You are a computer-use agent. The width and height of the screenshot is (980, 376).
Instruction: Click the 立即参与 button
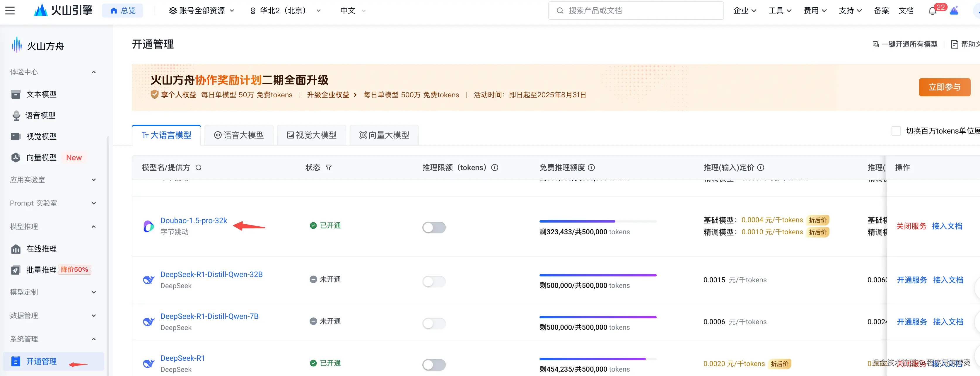(x=945, y=87)
